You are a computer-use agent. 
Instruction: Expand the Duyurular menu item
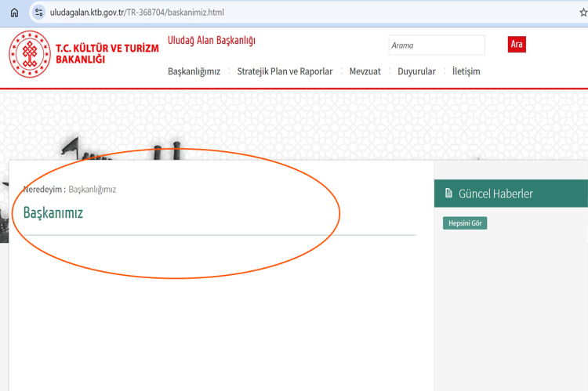(416, 71)
